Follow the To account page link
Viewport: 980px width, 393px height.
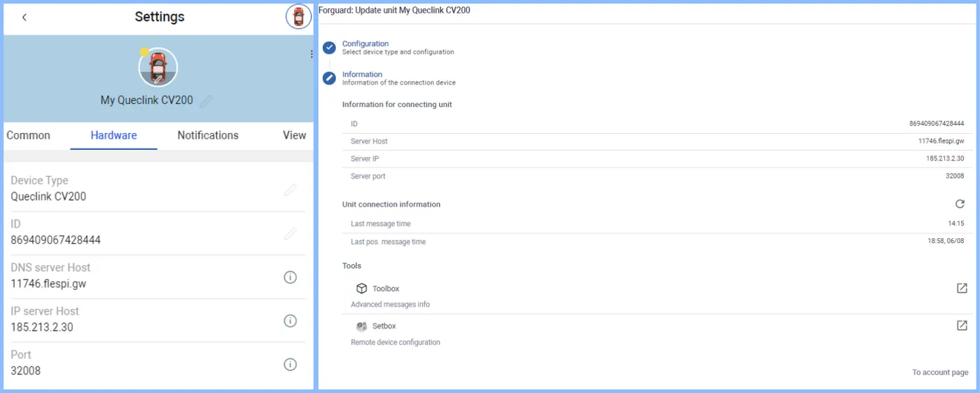[x=940, y=373]
